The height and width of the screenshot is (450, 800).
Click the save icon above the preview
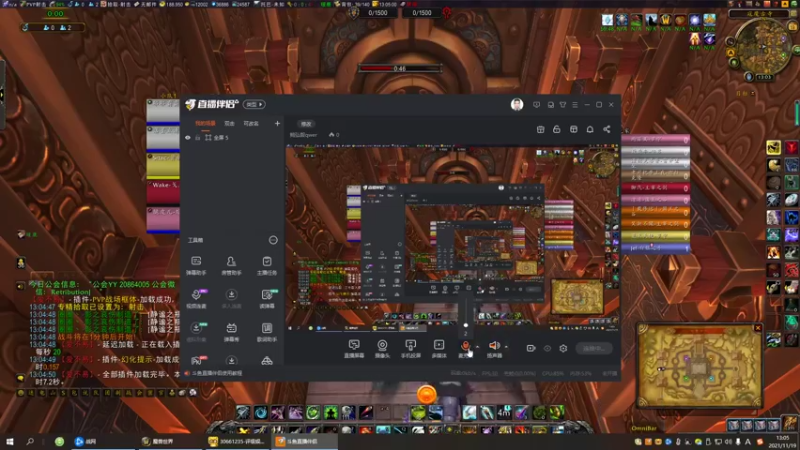click(540, 130)
